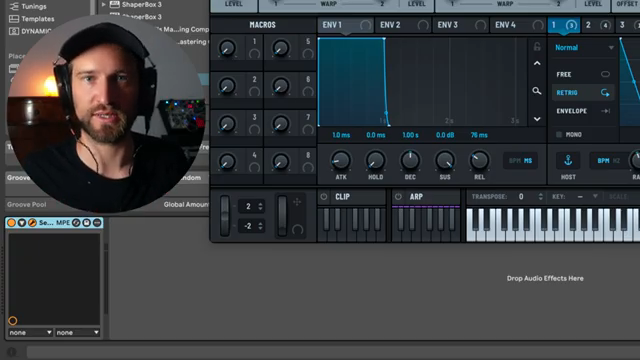Toggle the LFO BPM / HZ switch
Image resolution: width=640 pixels, height=360 pixels.
(609, 161)
